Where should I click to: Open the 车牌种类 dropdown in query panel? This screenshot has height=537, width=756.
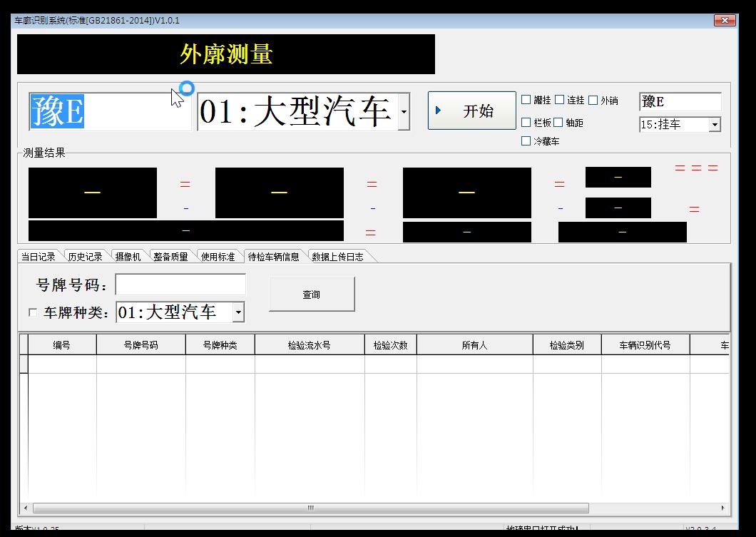238,312
